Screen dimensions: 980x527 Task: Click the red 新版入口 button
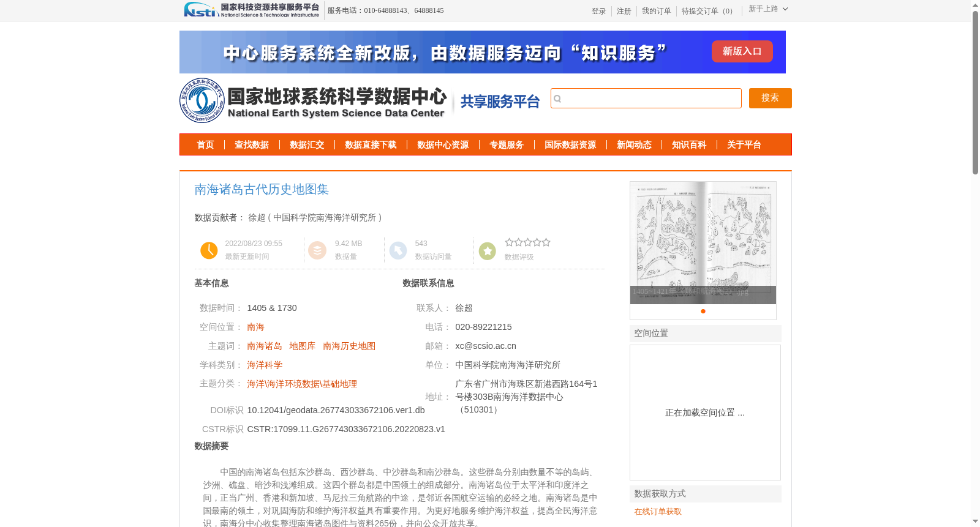(x=742, y=51)
